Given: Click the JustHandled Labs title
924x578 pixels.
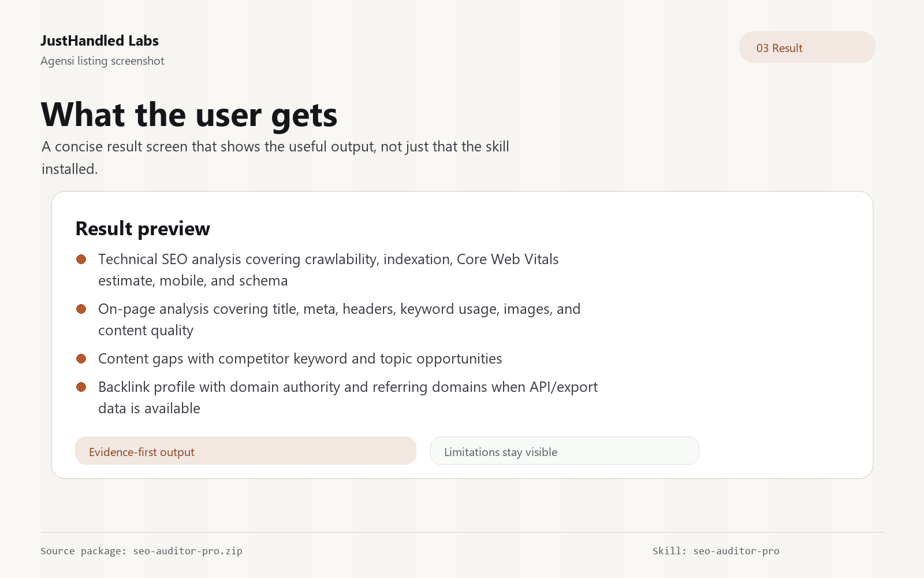Looking at the screenshot, I should pos(99,40).
